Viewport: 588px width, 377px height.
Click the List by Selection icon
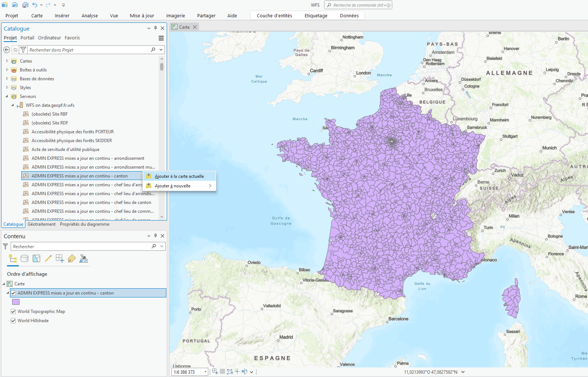[x=36, y=259]
